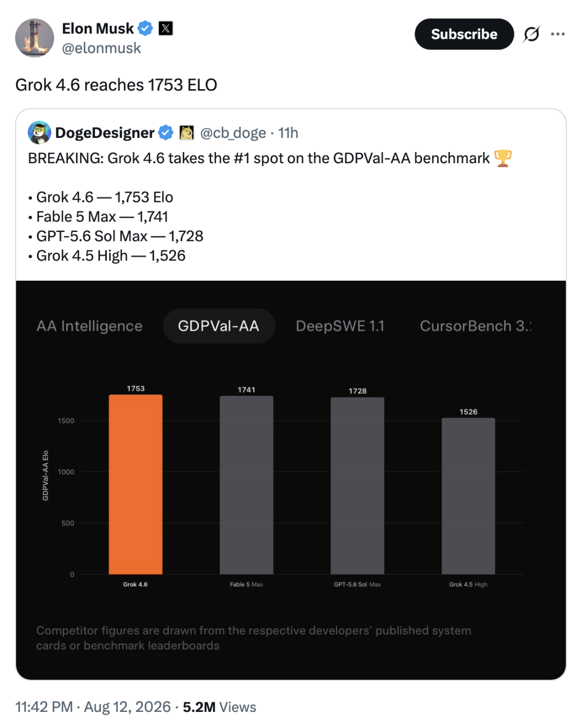Click the X affiliation badge icon
Screen dimensions: 580x728
click(x=165, y=28)
